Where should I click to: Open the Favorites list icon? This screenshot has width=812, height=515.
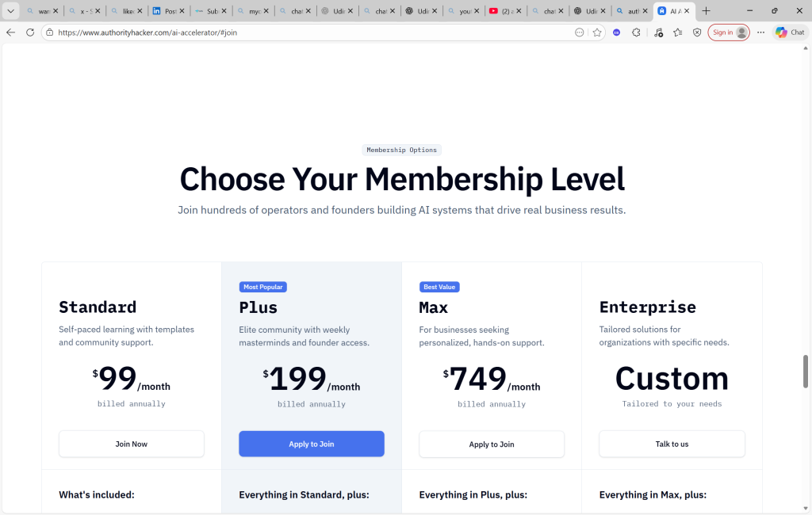678,32
